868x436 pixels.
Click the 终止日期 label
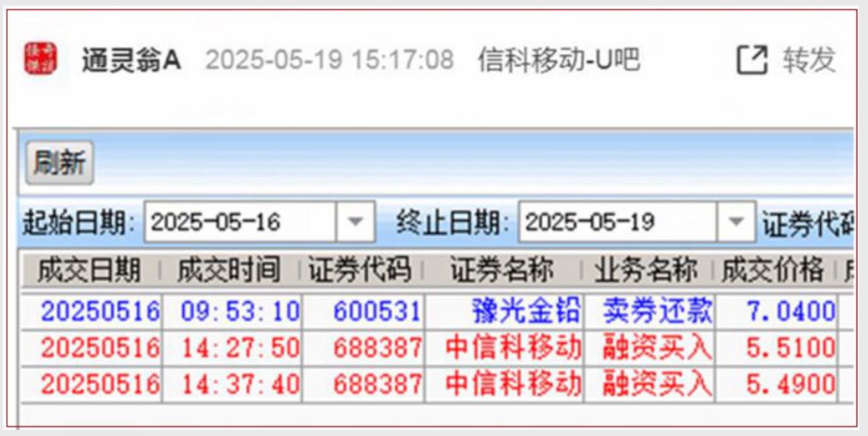pos(454,222)
